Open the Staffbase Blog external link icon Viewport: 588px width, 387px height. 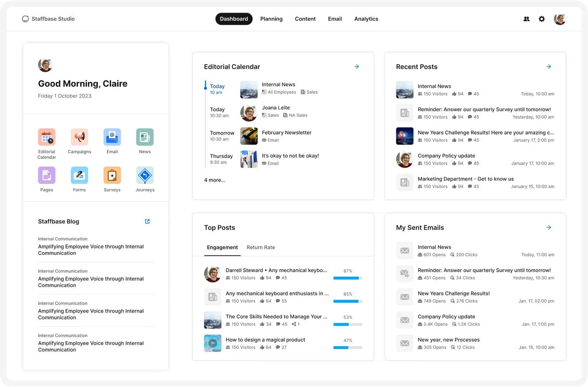pyautogui.click(x=147, y=221)
